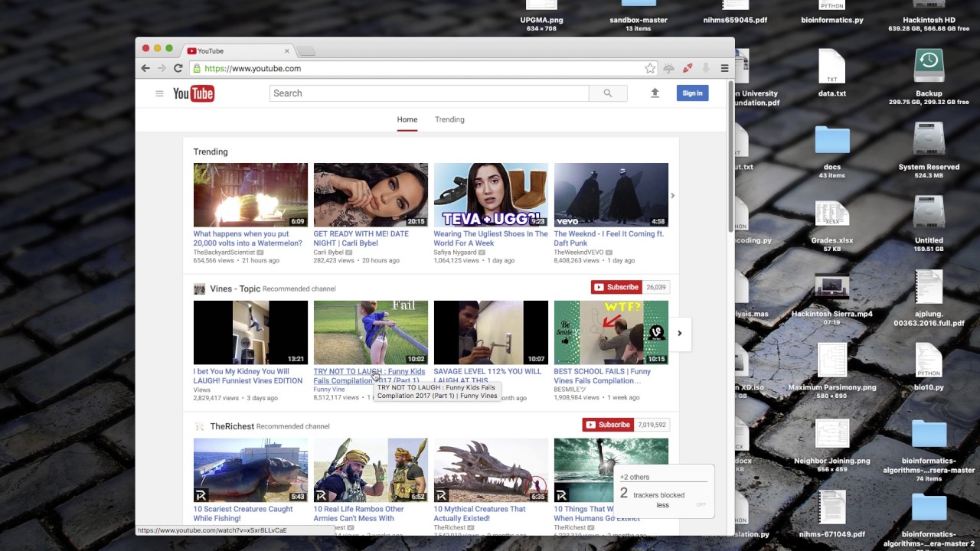Select the ajplung.00363.2016.full.pdf file icon
980x551 pixels.
[929, 287]
